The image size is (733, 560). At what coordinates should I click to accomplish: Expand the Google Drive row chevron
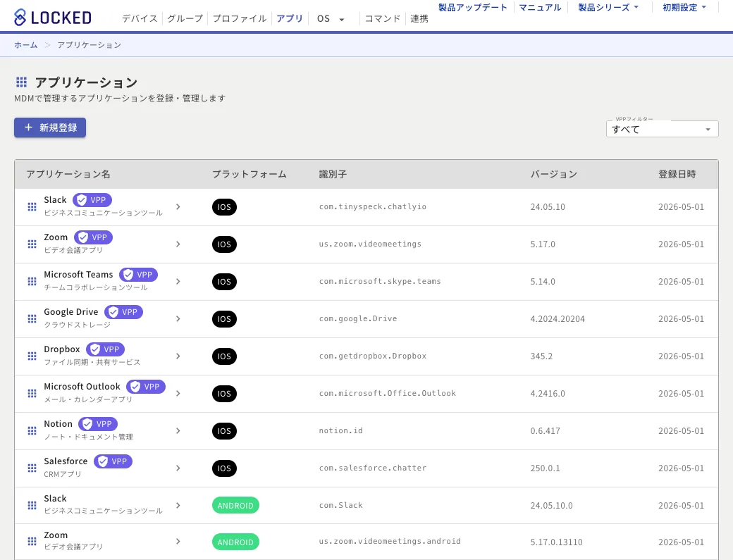pyautogui.click(x=178, y=318)
